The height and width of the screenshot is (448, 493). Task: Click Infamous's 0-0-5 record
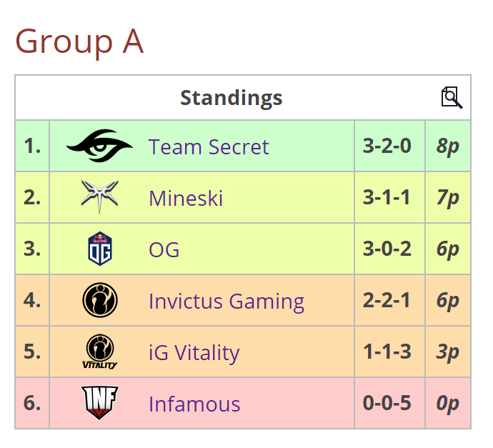click(387, 403)
